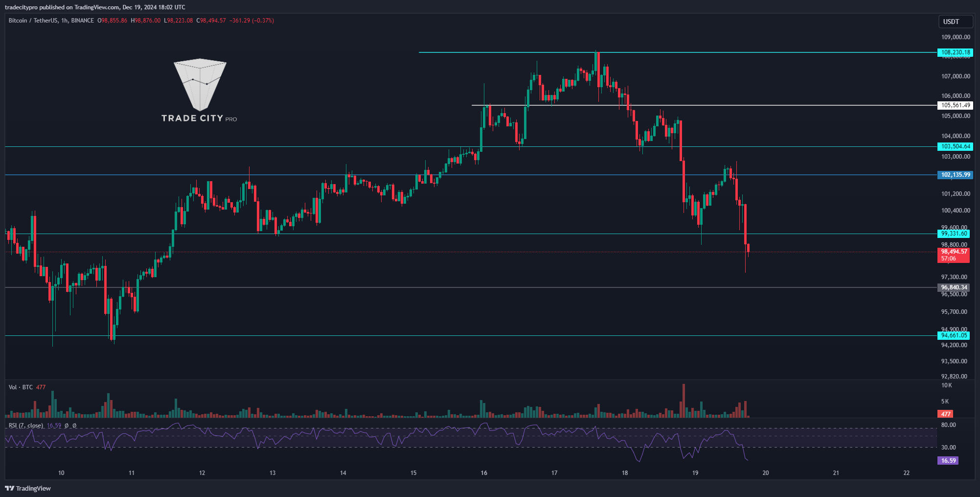
Task: Click the 105,000.00 price axis label
Action: 956,116
